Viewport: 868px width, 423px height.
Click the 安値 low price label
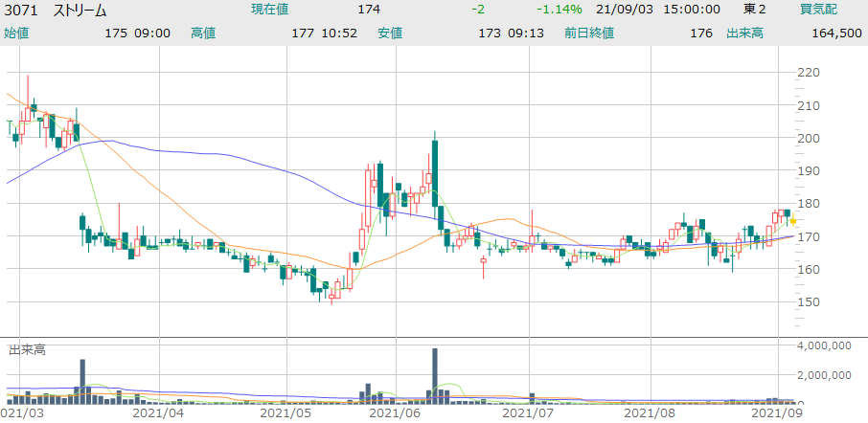click(390, 33)
